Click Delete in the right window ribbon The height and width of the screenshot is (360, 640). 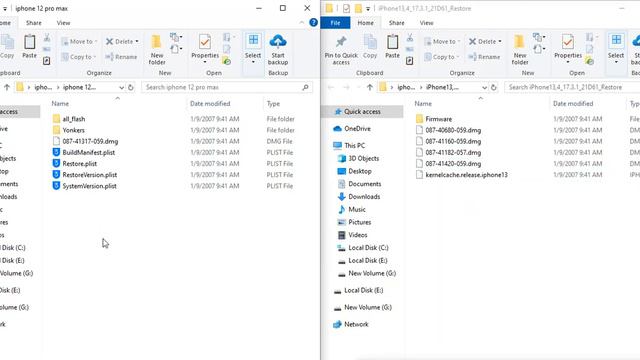click(485, 41)
